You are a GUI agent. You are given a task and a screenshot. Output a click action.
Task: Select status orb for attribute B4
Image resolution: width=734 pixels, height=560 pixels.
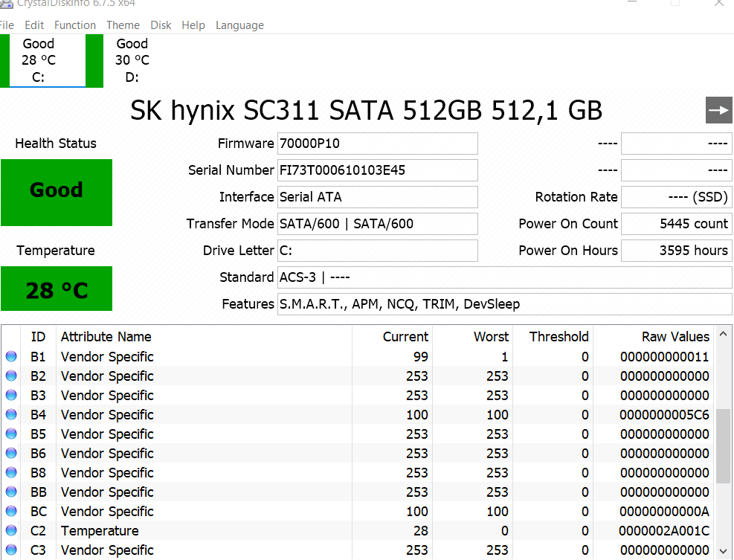(x=11, y=415)
